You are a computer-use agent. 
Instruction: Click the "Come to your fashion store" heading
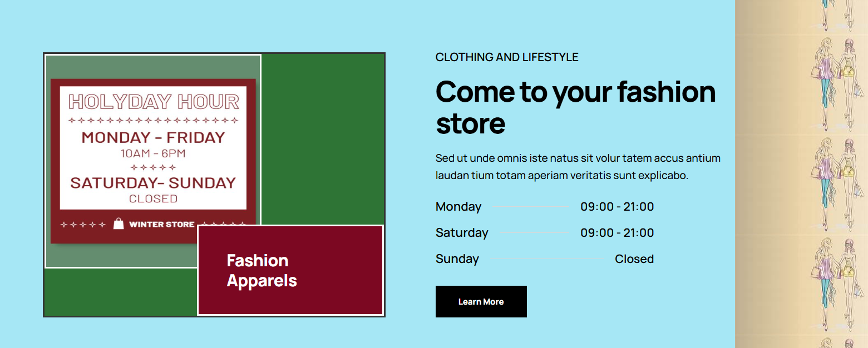(575, 107)
